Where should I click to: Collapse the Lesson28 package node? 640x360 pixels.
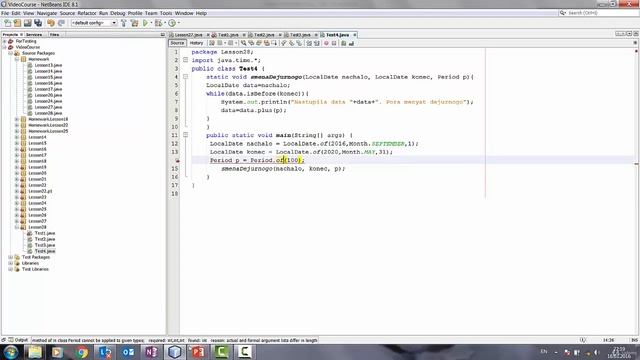click(x=17, y=227)
